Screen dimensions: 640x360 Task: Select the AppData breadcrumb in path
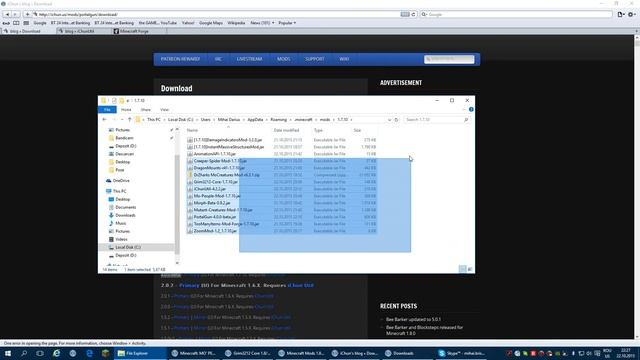(255, 120)
